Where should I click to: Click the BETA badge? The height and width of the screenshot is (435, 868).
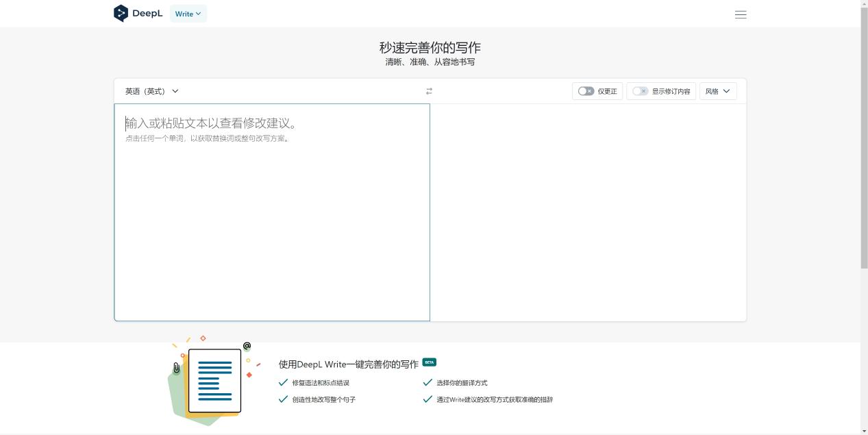click(x=430, y=362)
